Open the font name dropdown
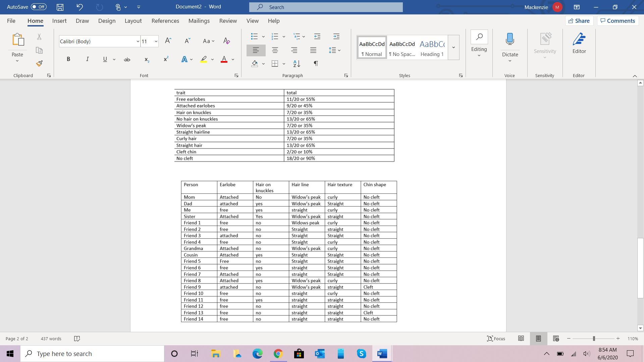The height and width of the screenshot is (362, 644). (x=138, y=42)
